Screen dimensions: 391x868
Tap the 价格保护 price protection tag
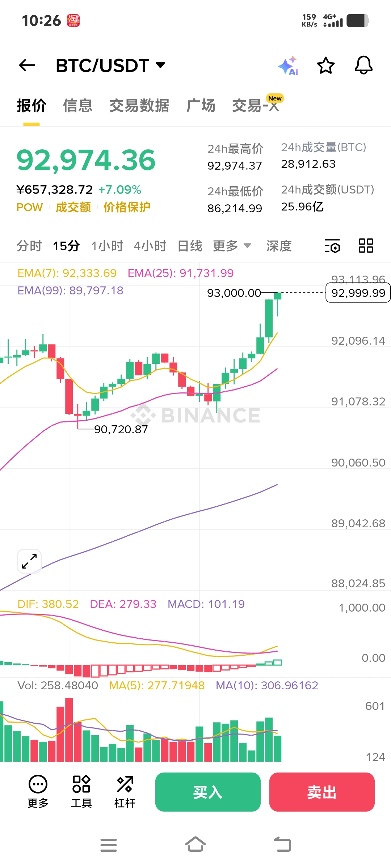[x=127, y=207]
